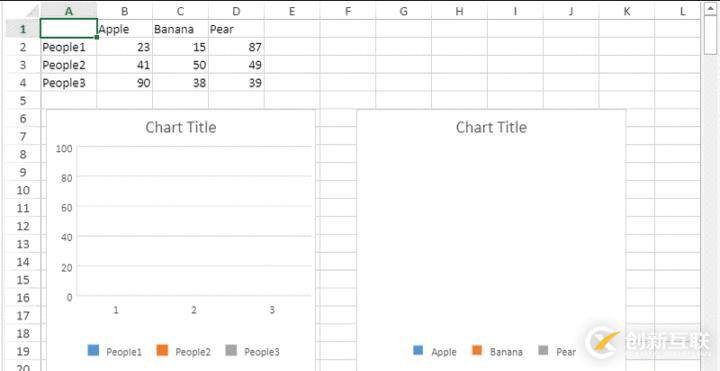Select the cell with value 87
Screen dimensions: 720x371
tap(236, 47)
